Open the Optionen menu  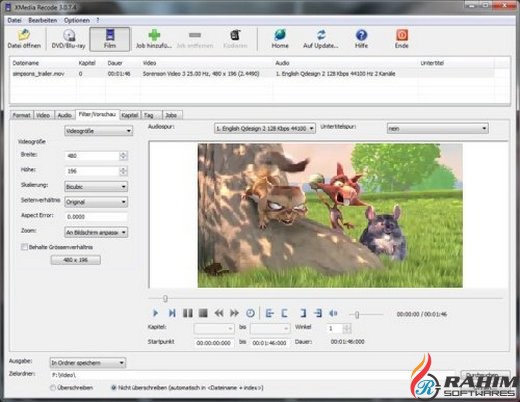click(x=77, y=20)
